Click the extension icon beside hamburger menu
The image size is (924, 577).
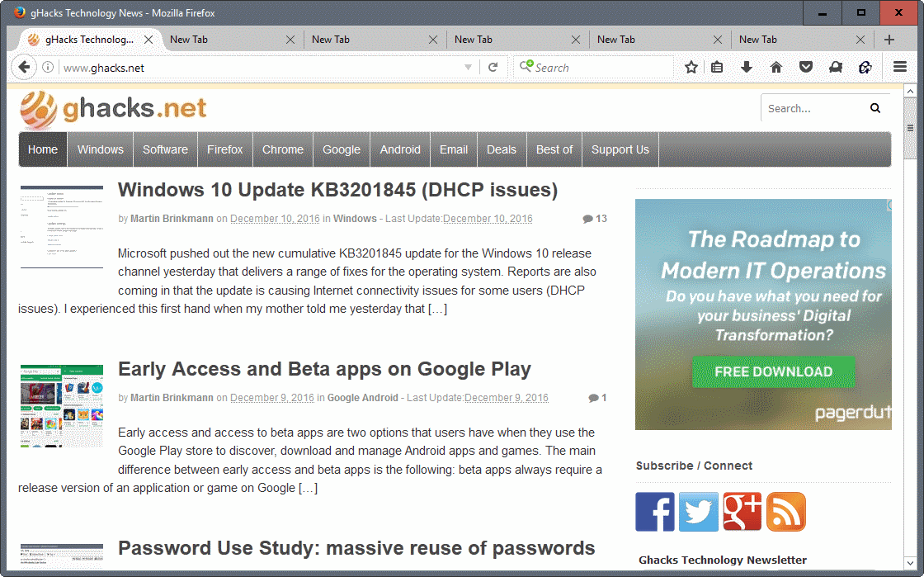tap(865, 67)
